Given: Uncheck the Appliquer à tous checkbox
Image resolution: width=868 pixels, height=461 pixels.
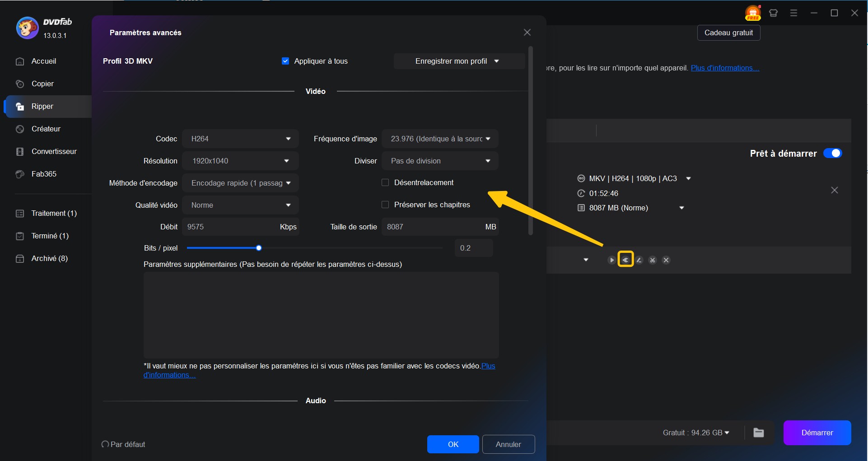Looking at the screenshot, I should click(x=285, y=61).
